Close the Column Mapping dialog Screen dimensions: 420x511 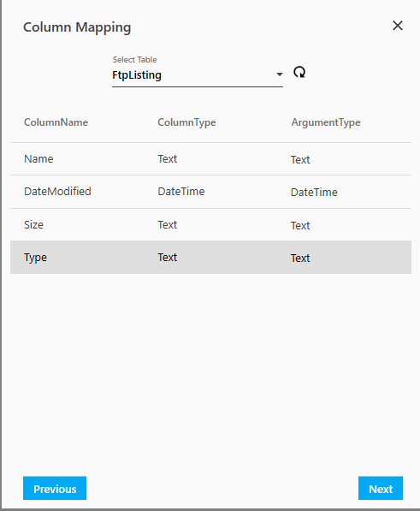(x=398, y=26)
